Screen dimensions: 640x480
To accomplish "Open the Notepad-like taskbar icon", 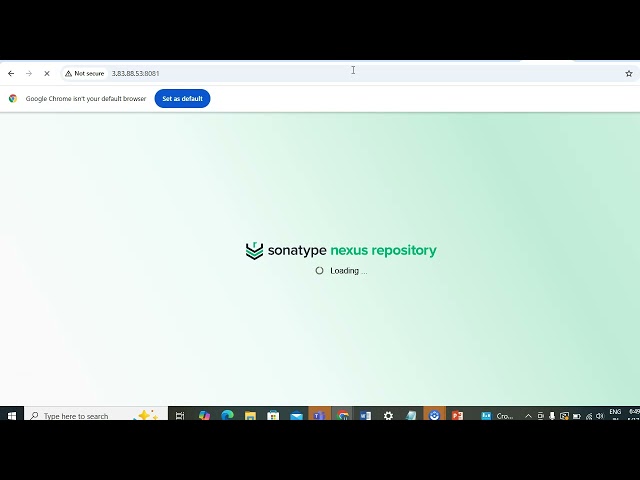I will 411,415.
